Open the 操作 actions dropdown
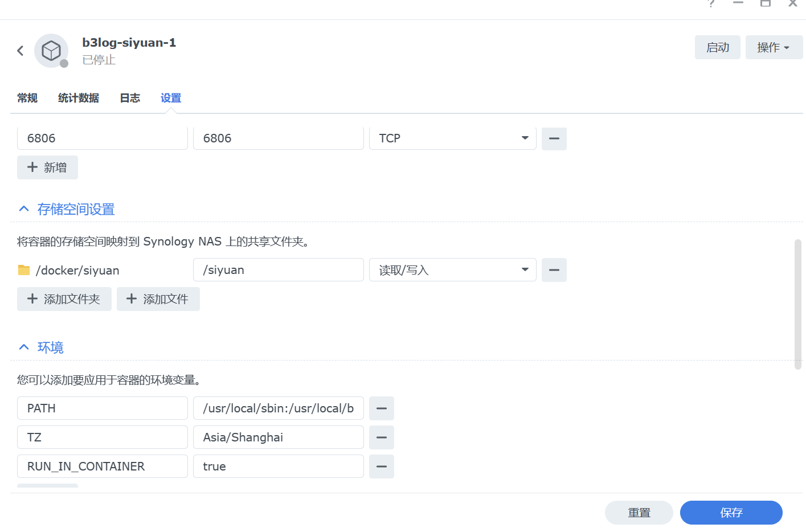806x532 pixels. pos(774,47)
